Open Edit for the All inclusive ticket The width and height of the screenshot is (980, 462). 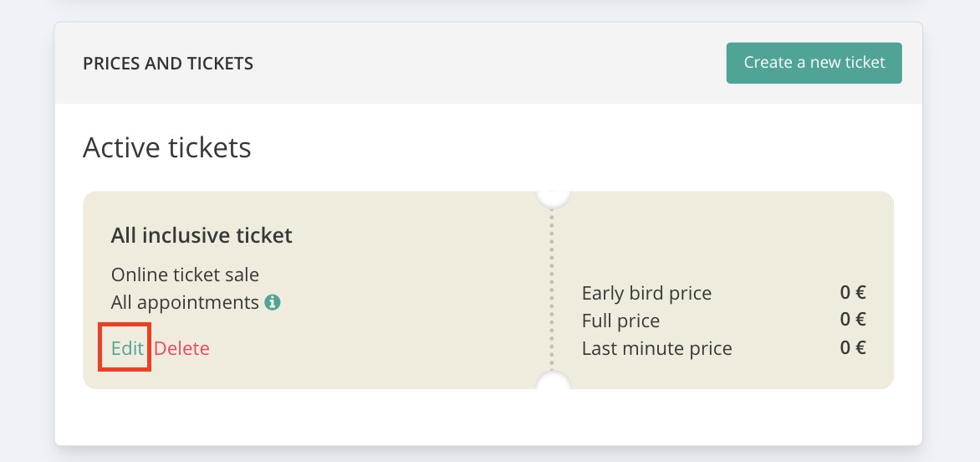[x=127, y=348]
